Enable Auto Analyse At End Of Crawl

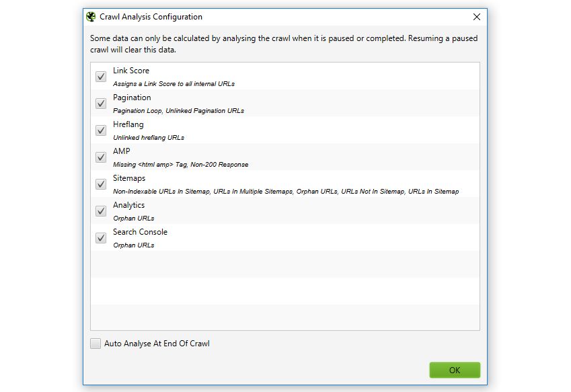point(96,344)
